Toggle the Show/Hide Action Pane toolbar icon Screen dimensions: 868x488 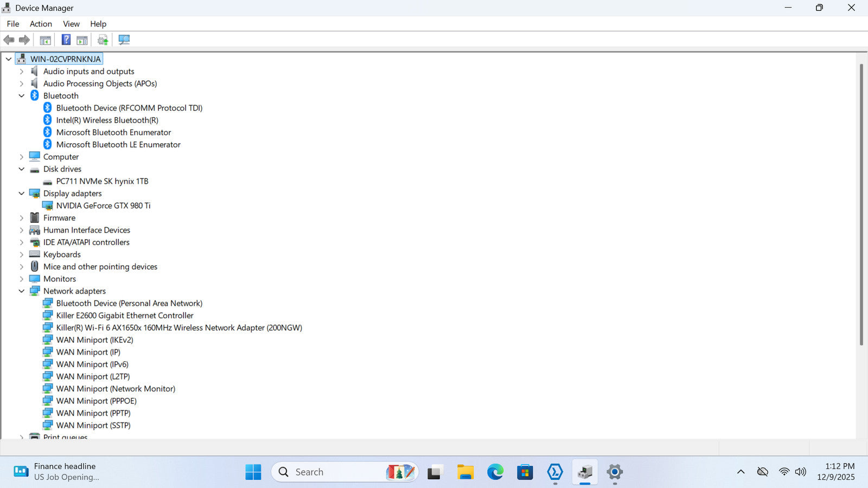(x=82, y=40)
